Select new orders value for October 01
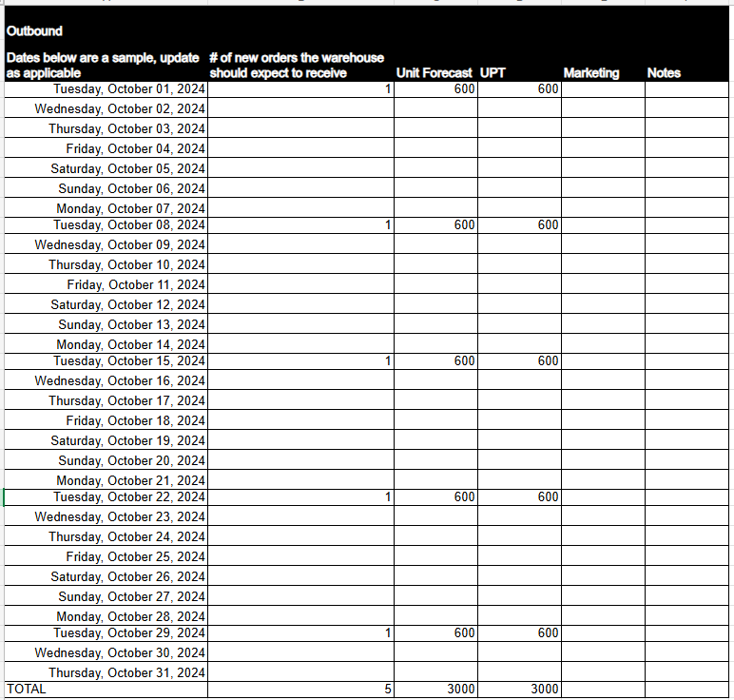This screenshot has width=734, height=700. pos(300,89)
